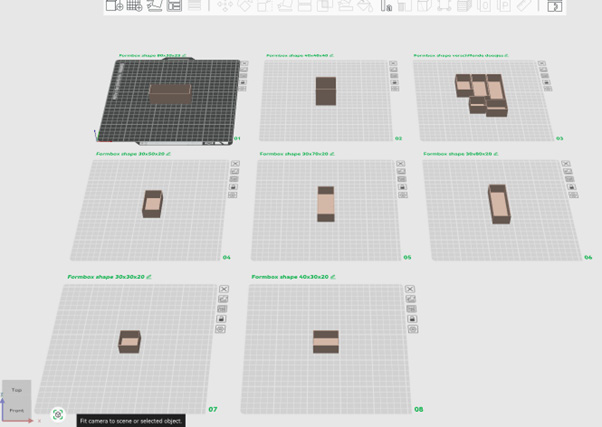This screenshot has width=602, height=427.
Task: Arrange objects on plate 03
Action: (x=546, y=76)
